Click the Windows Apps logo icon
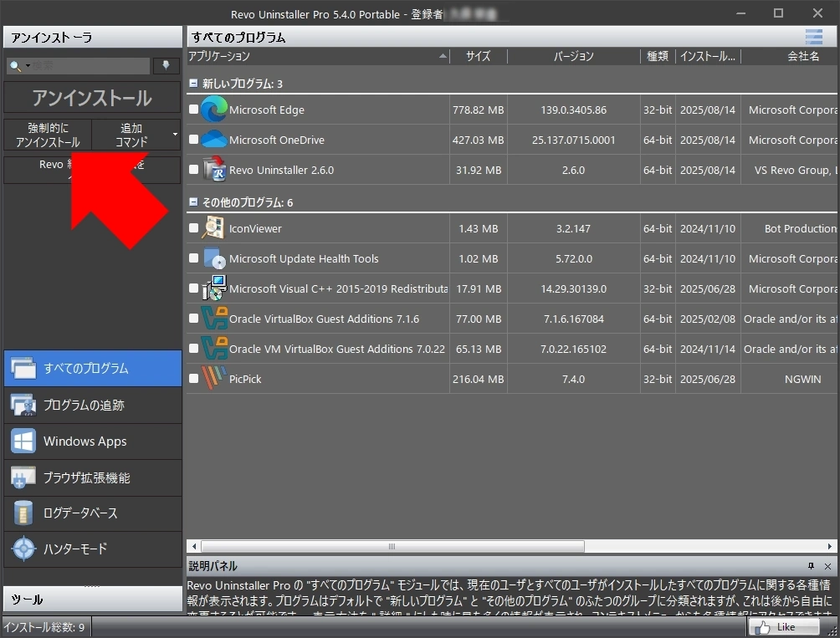 tap(23, 441)
